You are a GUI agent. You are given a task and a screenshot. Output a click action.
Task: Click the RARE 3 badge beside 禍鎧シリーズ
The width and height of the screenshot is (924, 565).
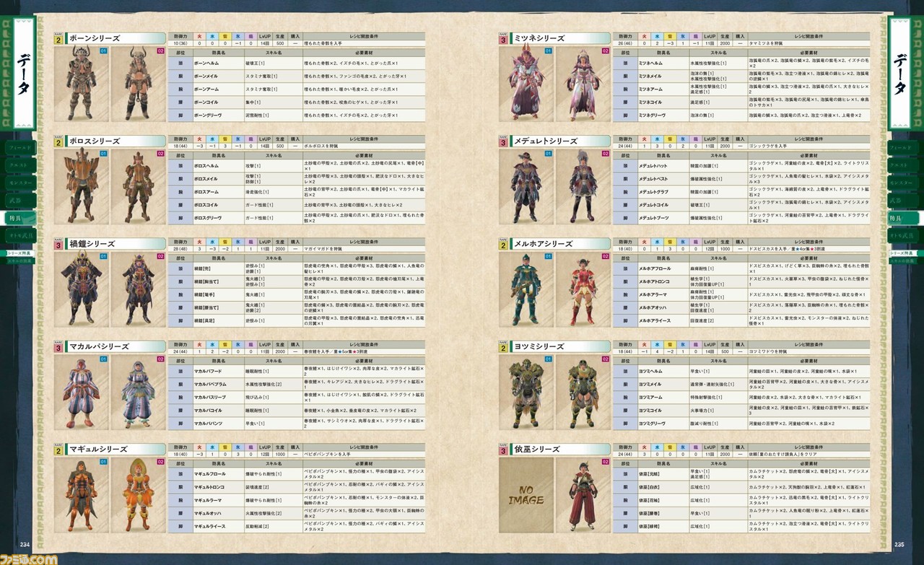coord(58,245)
